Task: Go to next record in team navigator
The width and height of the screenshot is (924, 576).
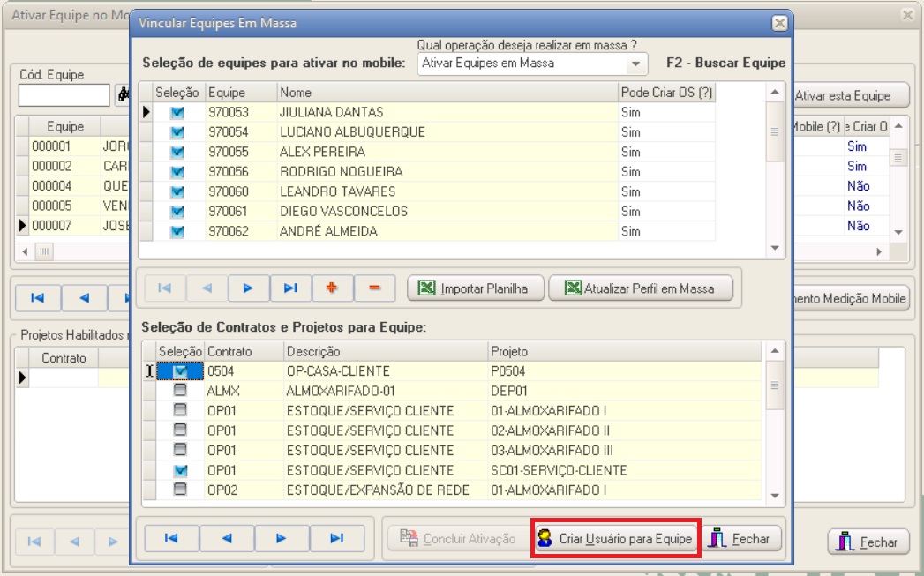Action: point(248,288)
